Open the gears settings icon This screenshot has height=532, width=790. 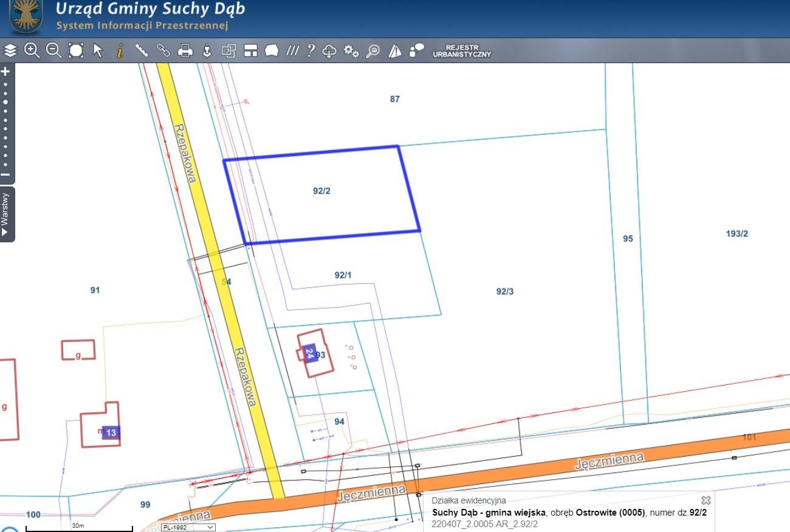[351, 51]
